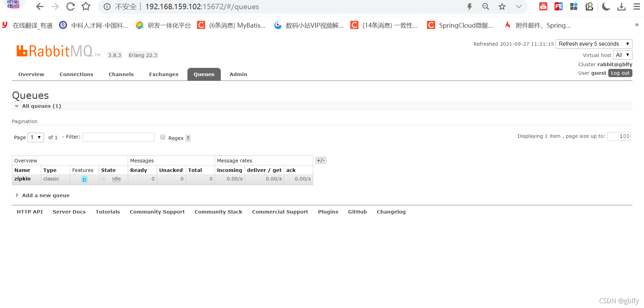
Task: Enable the Regex checkbox
Action: point(163,137)
